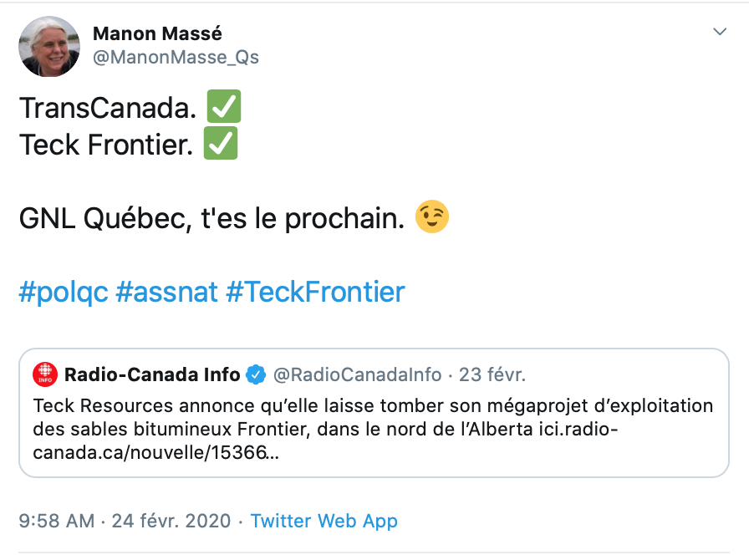
Task: Open the Twitter Web App source link
Action: 324,521
